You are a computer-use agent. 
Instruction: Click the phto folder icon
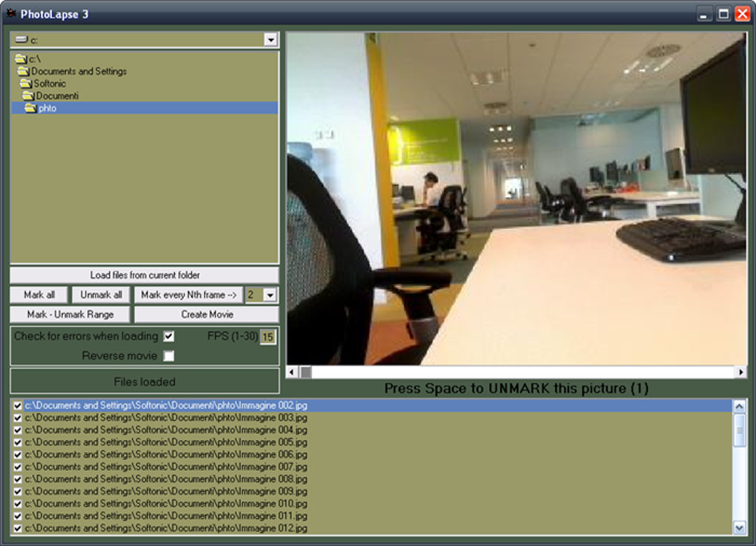(30, 108)
